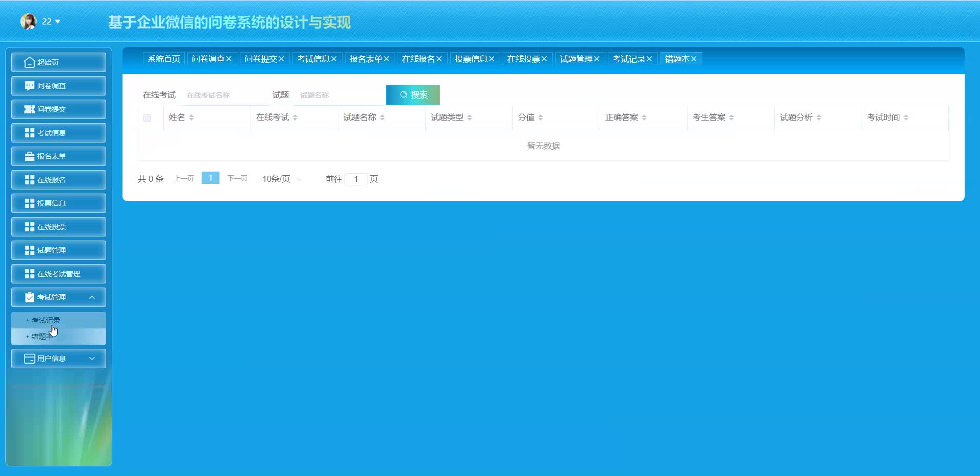Select 考试记录 under 考试管理 menu
Image resolution: width=980 pixels, height=476 pixels.
click(46, 320)
